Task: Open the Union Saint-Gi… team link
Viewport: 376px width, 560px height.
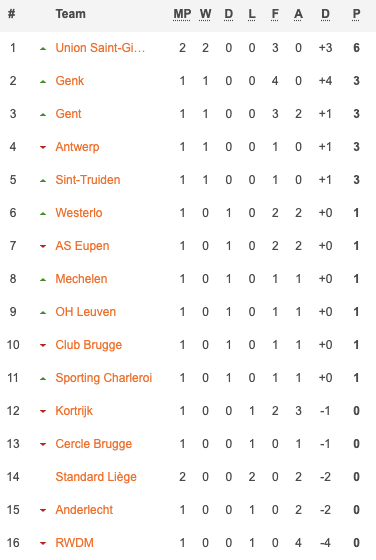Action: click(x=100, y=48)
